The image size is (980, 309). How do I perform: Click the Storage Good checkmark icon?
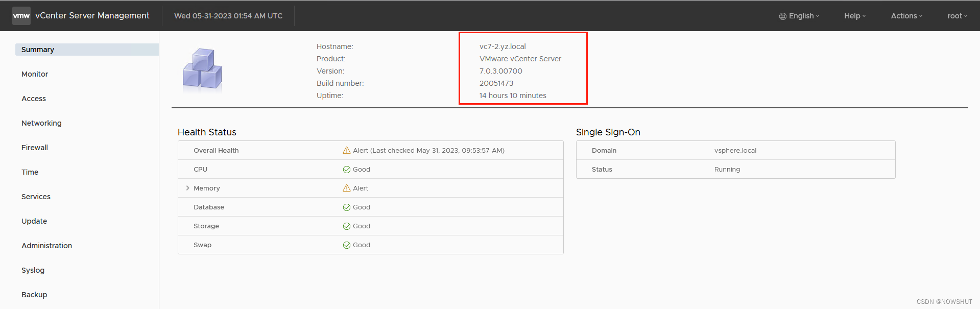[347, 226]
